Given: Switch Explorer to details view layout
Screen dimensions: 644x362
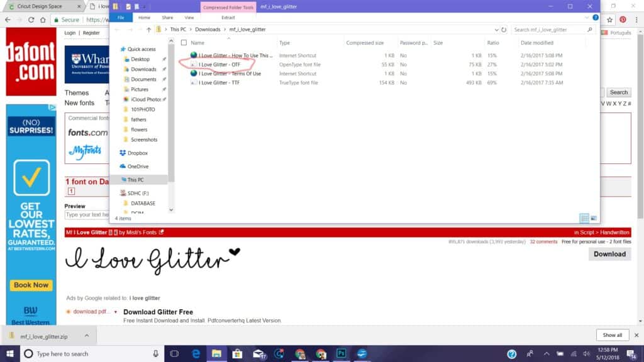Looking at the screenshot, I should tap(584, 218).
